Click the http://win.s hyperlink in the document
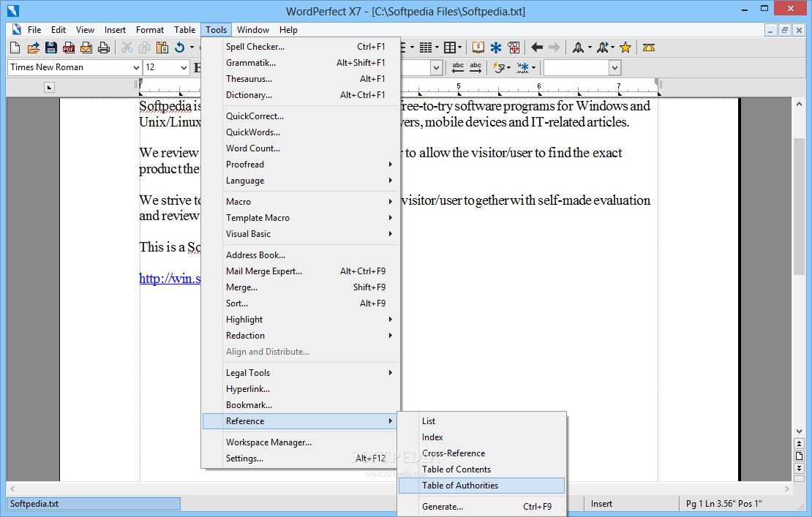Screen dimensions: 812x517 [170, 279]
